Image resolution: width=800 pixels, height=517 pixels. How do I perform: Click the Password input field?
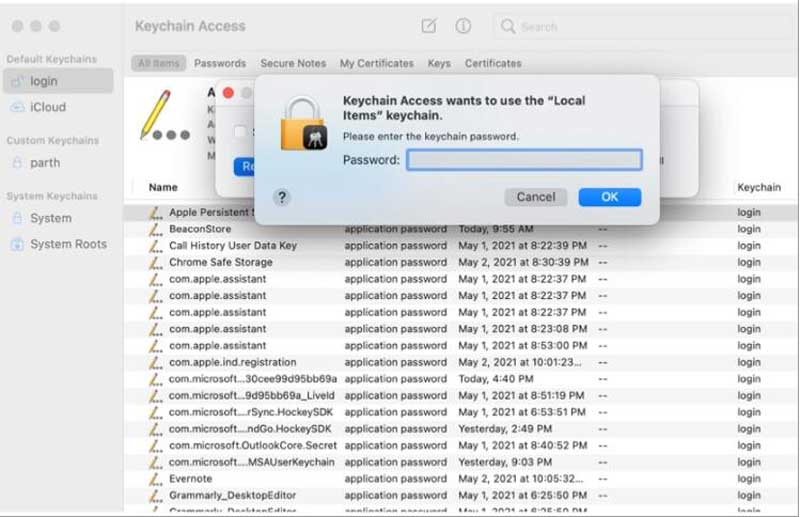click(524, 160)
